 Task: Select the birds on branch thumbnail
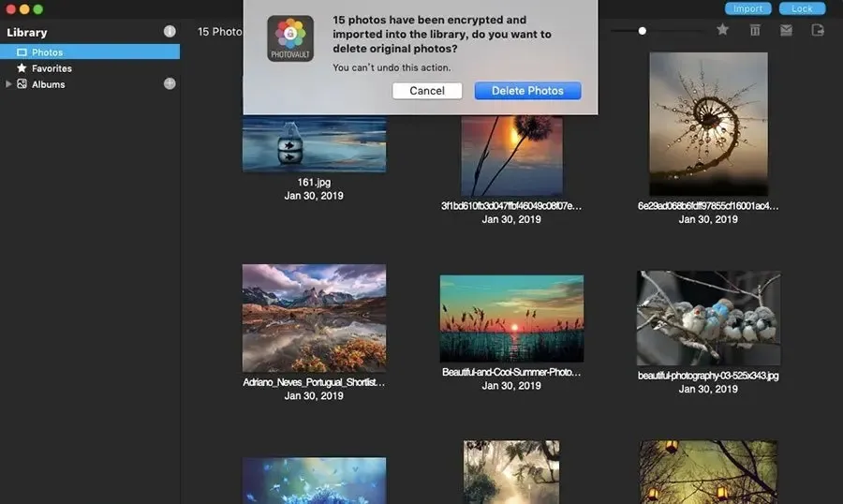pyautogui.click(x=709, y=318)
